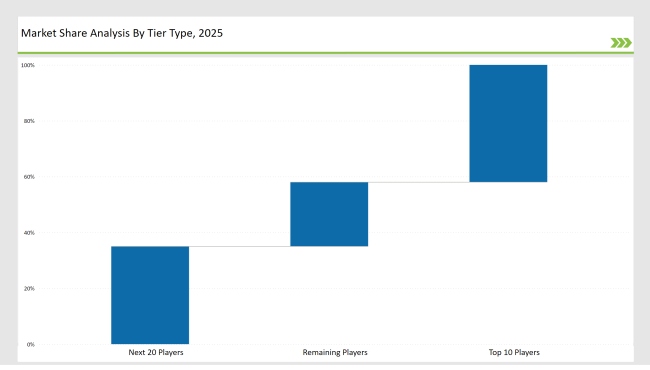
Task: Click the 0% y-axis label
Action: [31, 344]
